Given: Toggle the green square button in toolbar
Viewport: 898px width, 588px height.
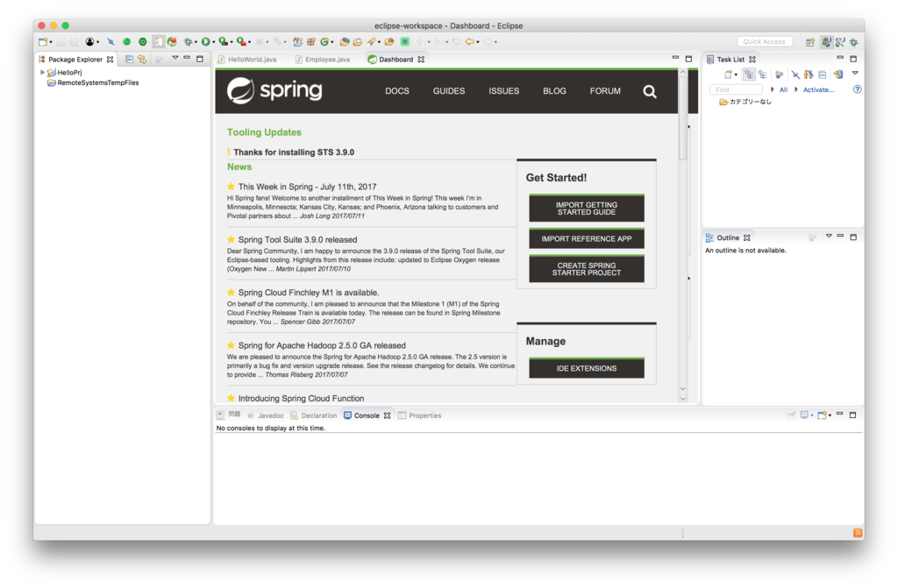Looking at the screenshot, I should tap(405, 42).
